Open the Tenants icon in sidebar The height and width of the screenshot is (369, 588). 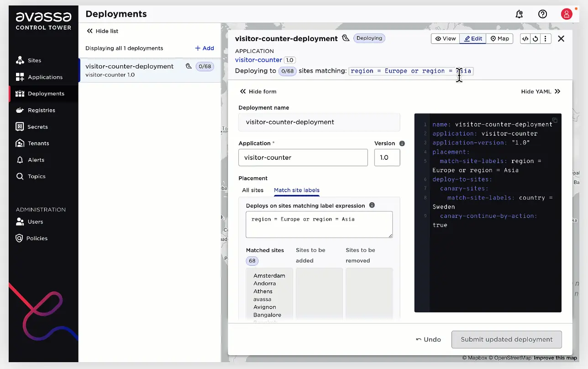coord(20,143)
